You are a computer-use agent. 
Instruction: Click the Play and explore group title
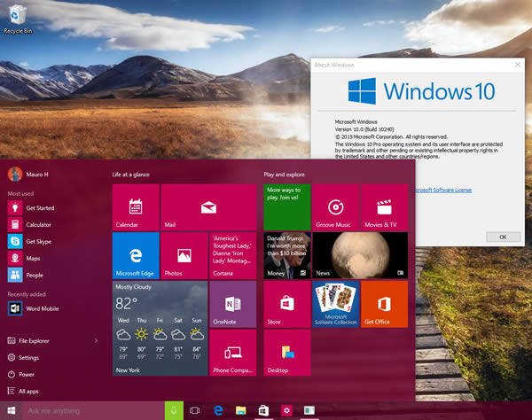click(285, 175)
